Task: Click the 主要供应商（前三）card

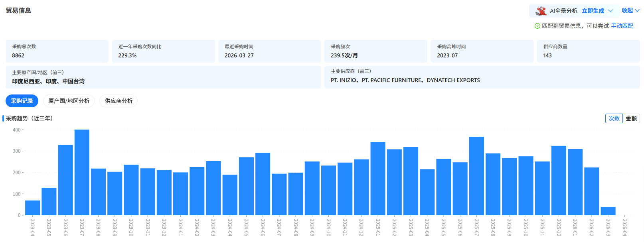Action: click(482, 77)
